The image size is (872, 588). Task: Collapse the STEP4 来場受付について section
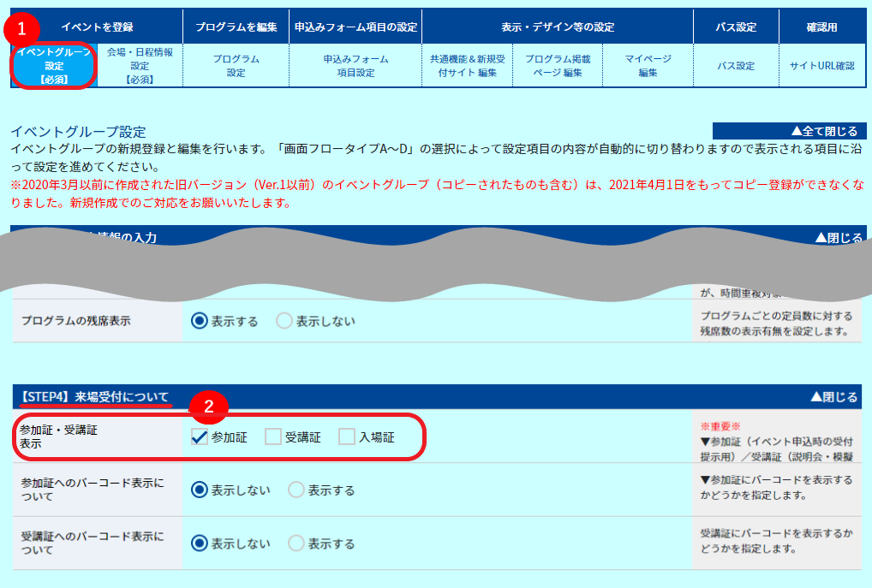[833, 397]
